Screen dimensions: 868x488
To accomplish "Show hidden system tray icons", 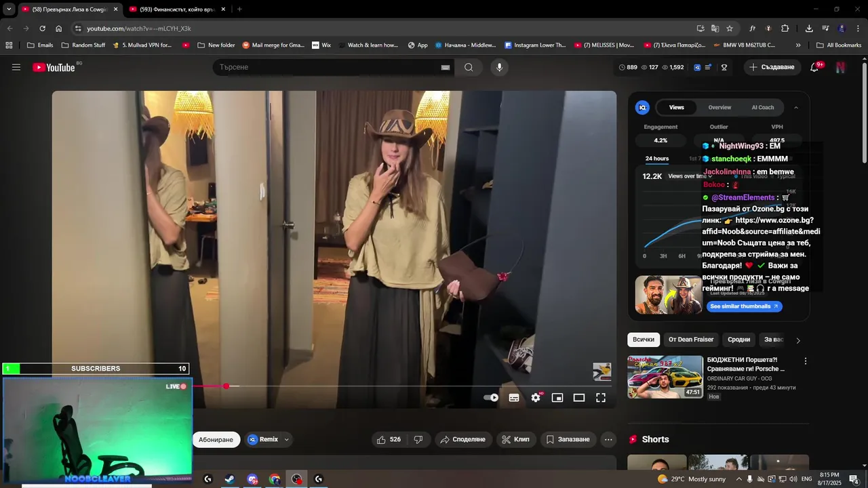I will [x=739, y=479].
